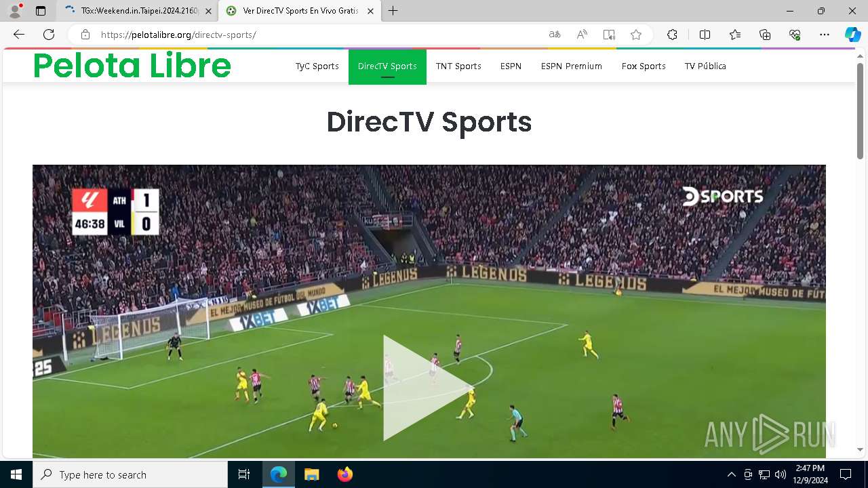This screenshot has height=488, width=868.
Task: Open the translate page icon
Action: (x=555, y=35)
